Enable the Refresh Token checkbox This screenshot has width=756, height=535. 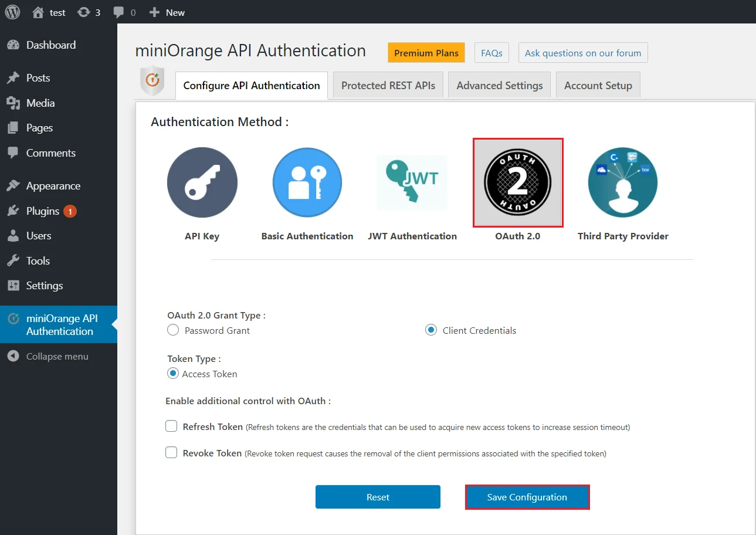171,426
